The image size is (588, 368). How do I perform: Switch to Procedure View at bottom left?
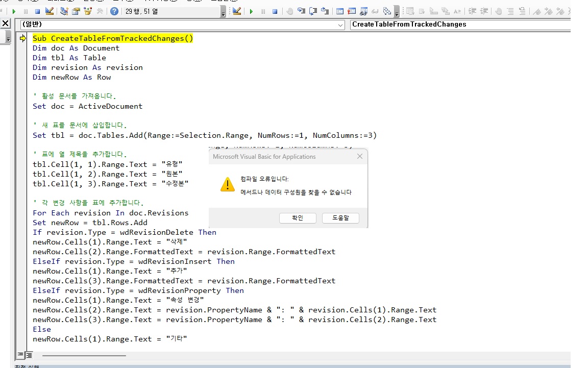(20, 354)
